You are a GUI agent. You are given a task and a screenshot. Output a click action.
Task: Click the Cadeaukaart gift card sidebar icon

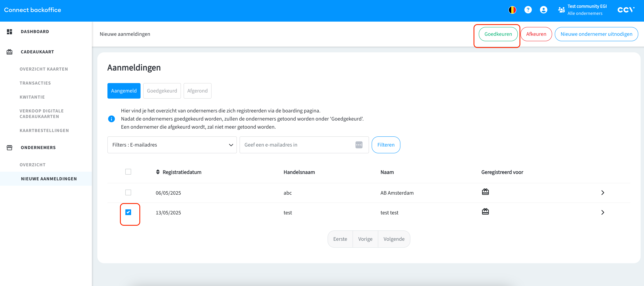point(9,52)
